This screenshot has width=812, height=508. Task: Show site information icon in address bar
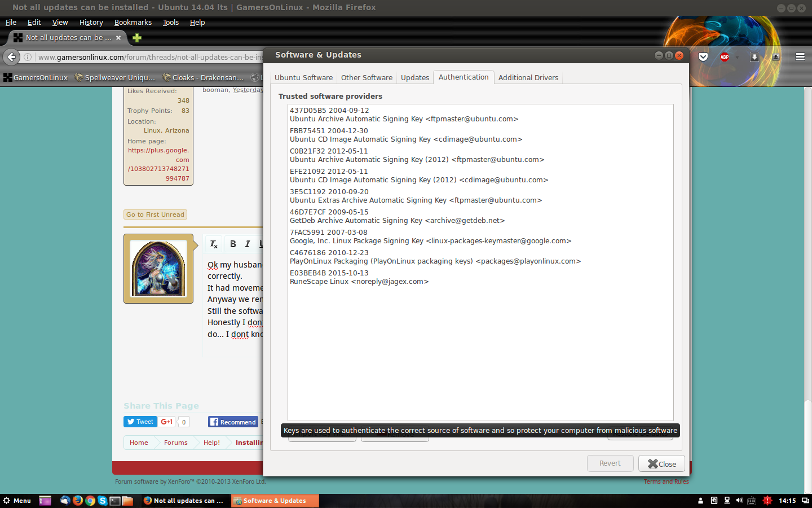pyautogui.click(x=27, y=57)
